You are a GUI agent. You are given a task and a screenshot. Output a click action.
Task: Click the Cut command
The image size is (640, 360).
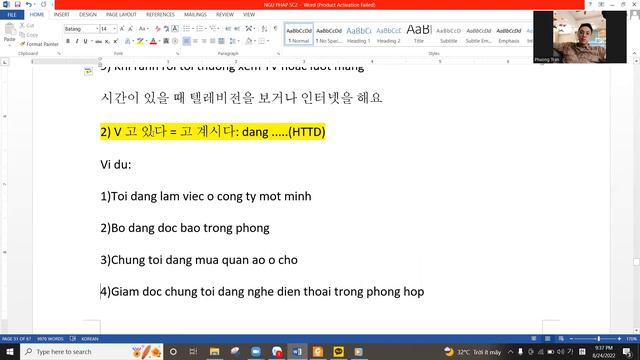pos(27,26)
